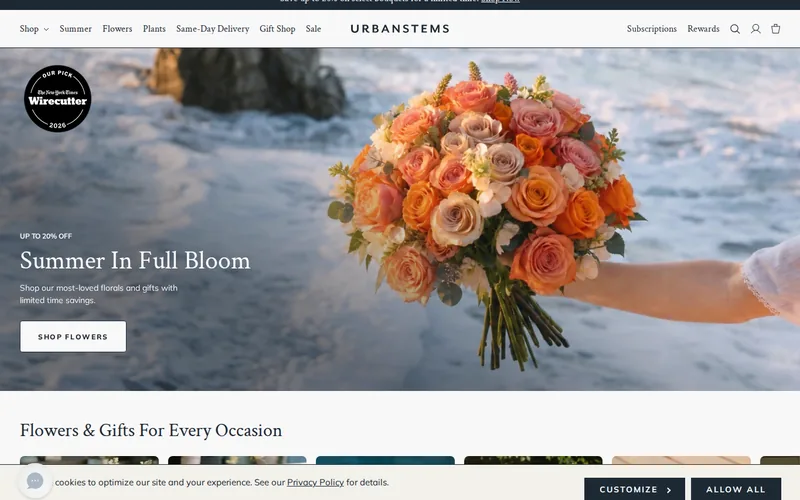Open the search icon in header
The height and width of the screenshot is (500, 800).
735,29
